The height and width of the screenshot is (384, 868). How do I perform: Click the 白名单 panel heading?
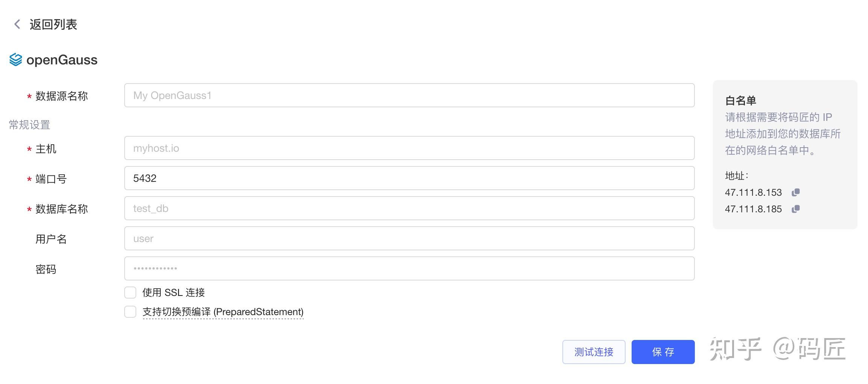point(740,101)
